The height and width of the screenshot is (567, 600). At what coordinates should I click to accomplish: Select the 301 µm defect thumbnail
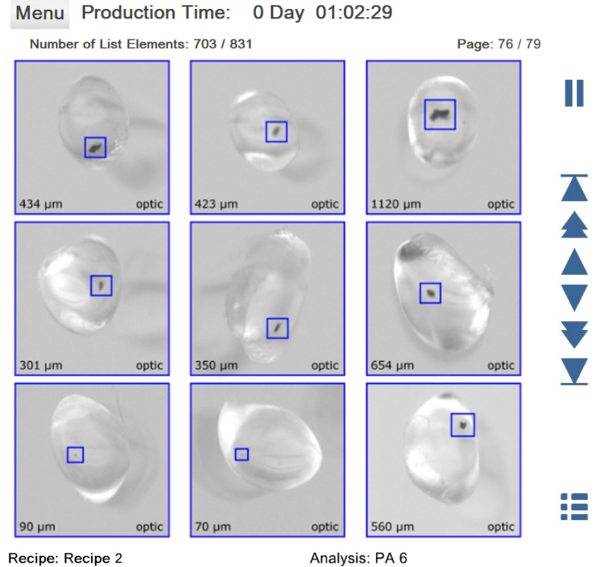(x=92, y=298)
